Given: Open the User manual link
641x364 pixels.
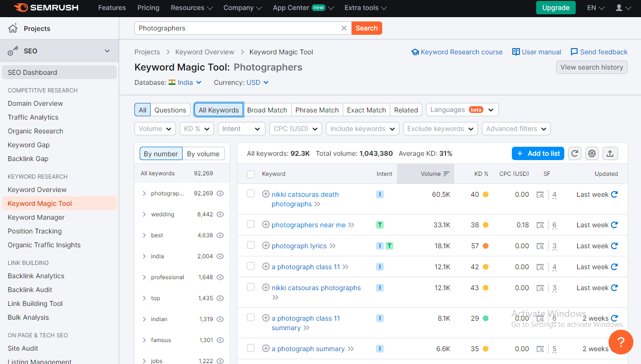Looking at the screenshot, I should (537, 52).
